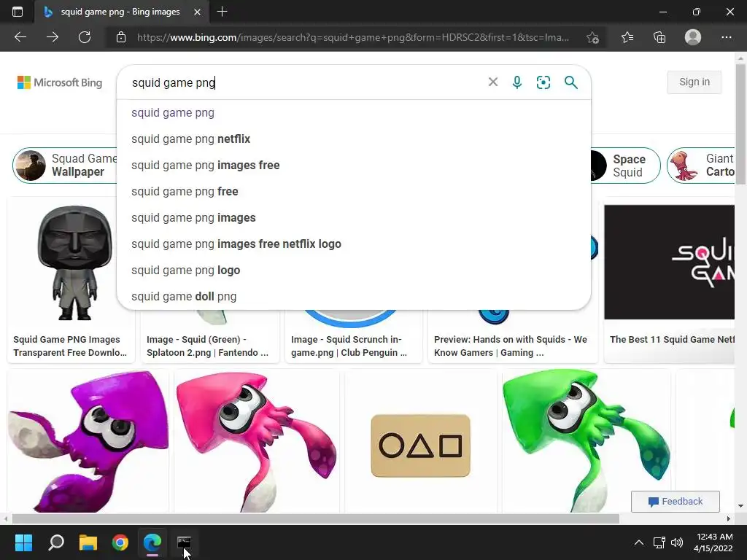Click the scroll right arrow on horizontal scrollbar
Screen dimensions: 747x560
[729, 518]
